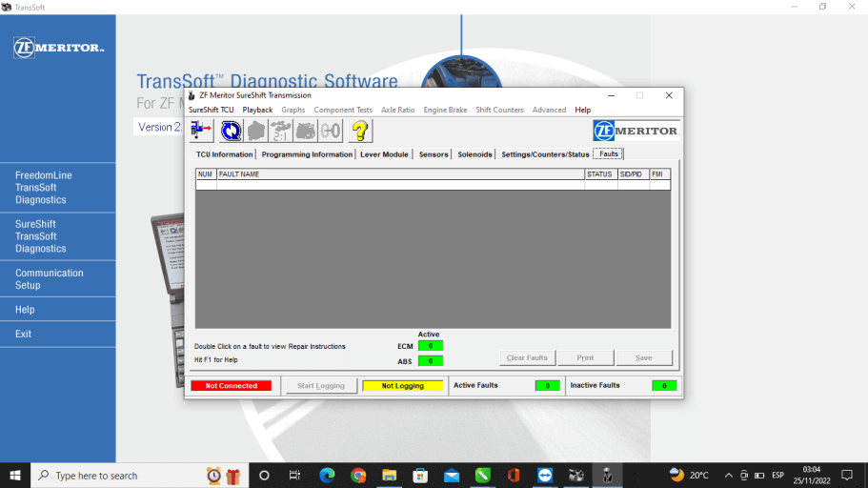This screenshot has height=488, width=868.
Task: Click the ZF Meritor logo in toolbar
Action: [636, 131]
